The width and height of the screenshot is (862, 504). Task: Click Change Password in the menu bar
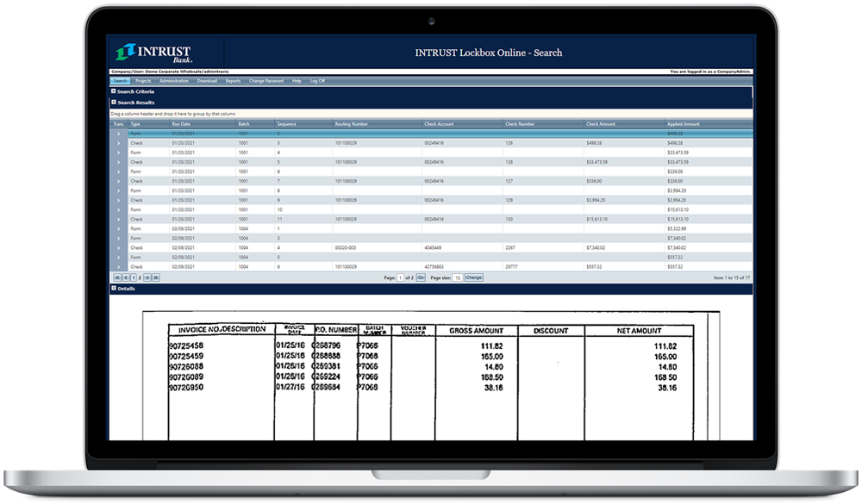265,80
